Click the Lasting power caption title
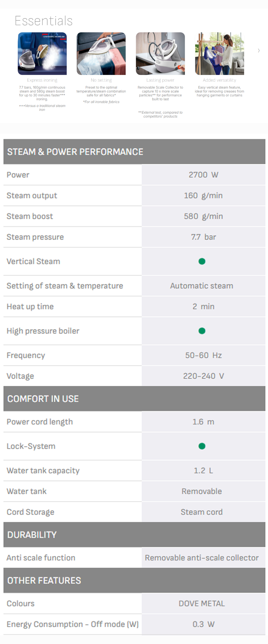The height and width of the screenshot is (644, 268). [160, 80]
